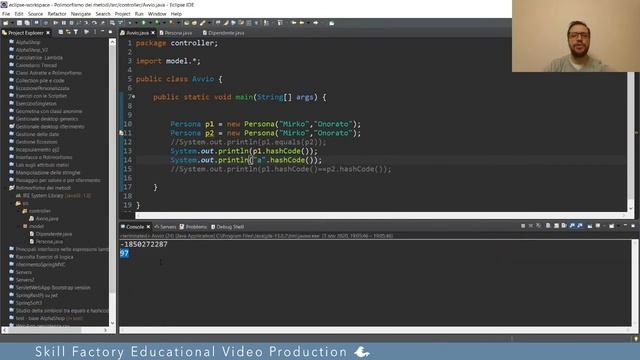Viewport: 640px width, 360px height.
Task: Click the Project Explorer horizontal scrollbar
Action: pos(55,330)
